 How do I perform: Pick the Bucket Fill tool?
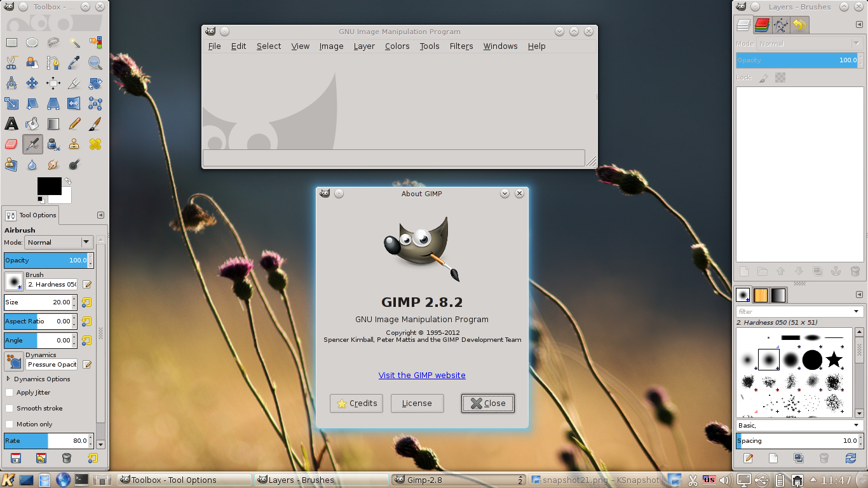(31, 123)
